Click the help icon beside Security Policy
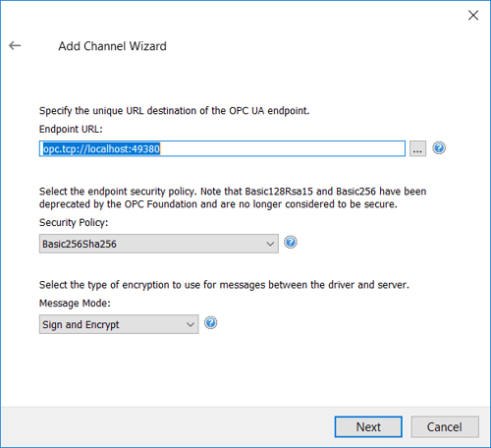Image resolution: width=491 pixels, height=448 pixels. [291, 243]
